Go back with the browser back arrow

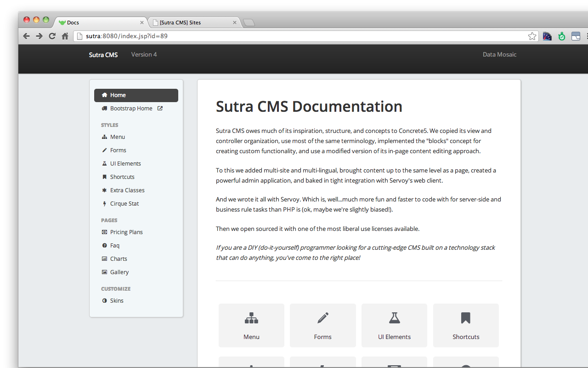click(x=26, y=36)
